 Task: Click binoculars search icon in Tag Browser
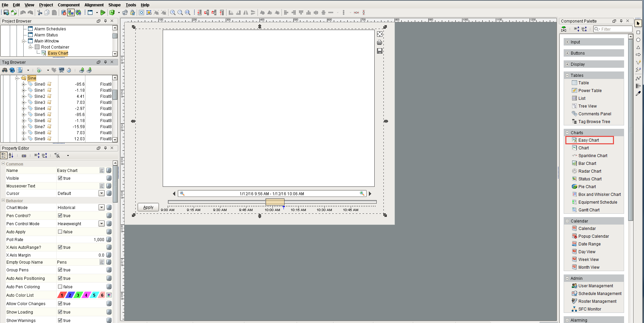point(5,70)
